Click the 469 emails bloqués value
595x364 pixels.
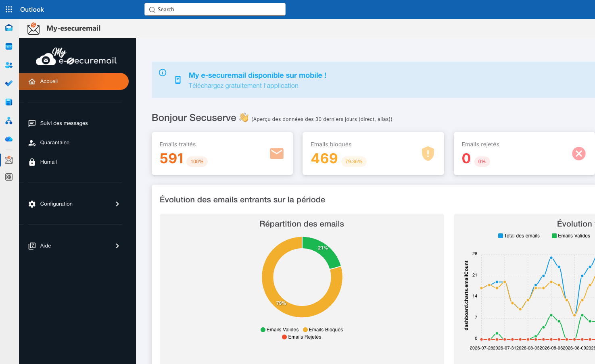[324, 158]
